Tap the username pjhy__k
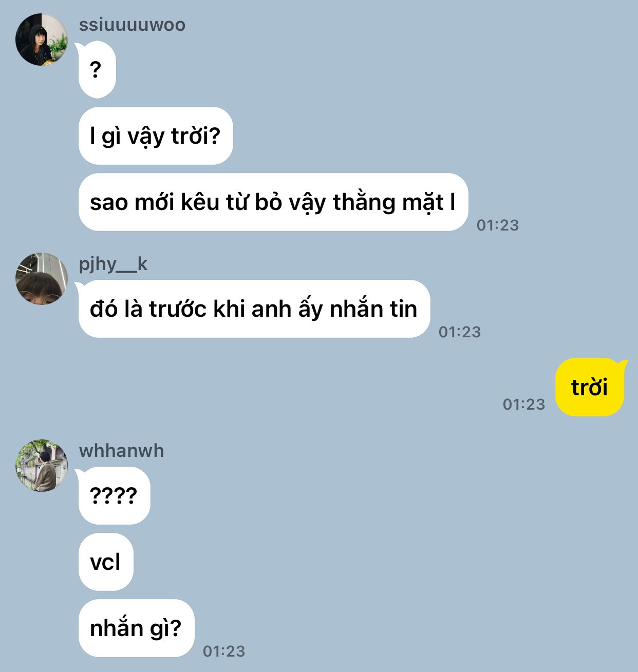 [x=113, y=264]
